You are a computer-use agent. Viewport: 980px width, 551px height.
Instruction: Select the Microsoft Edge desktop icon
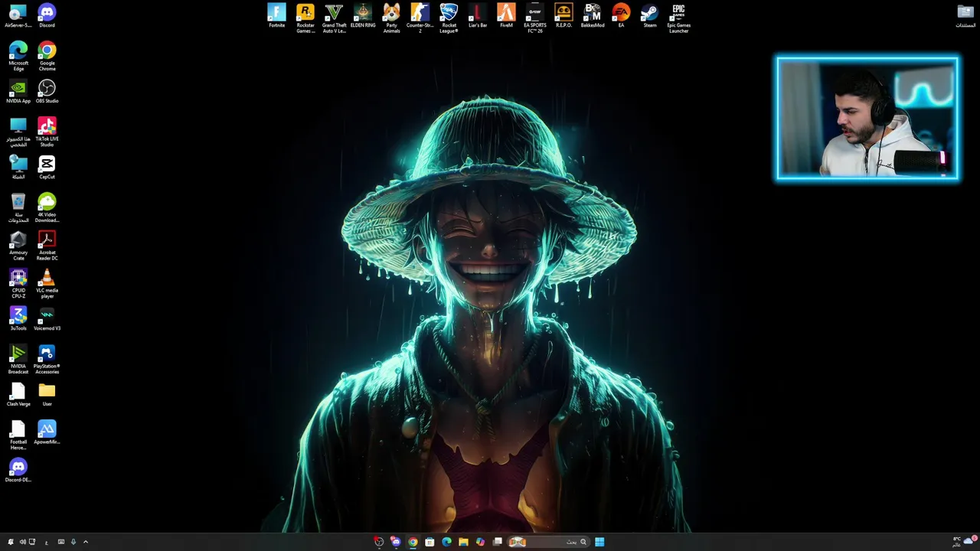tap(18, 57)
